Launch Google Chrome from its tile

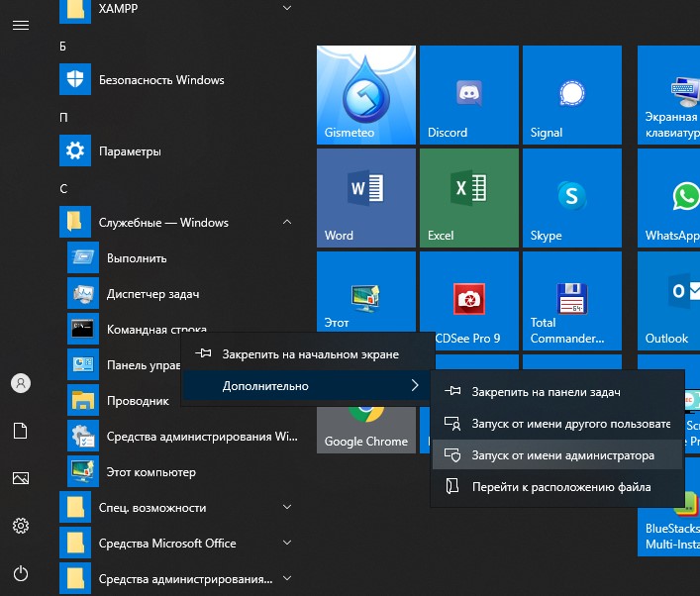366,430
